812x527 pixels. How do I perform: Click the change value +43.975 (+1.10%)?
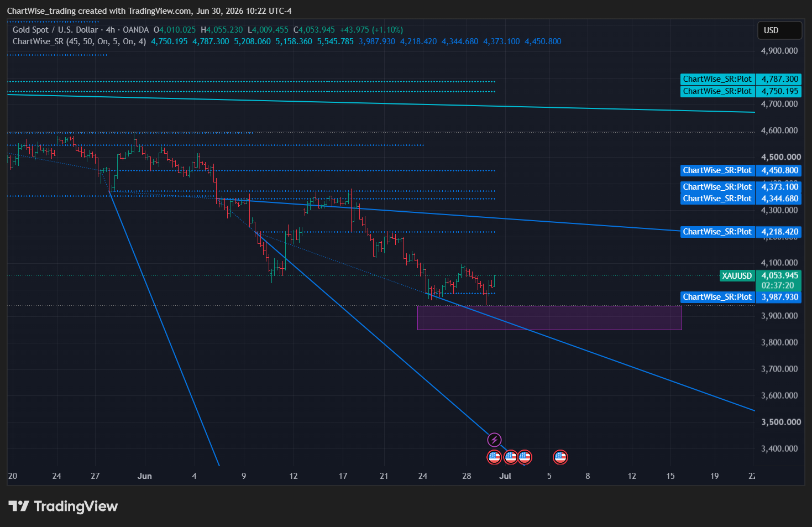coord(371,30)
